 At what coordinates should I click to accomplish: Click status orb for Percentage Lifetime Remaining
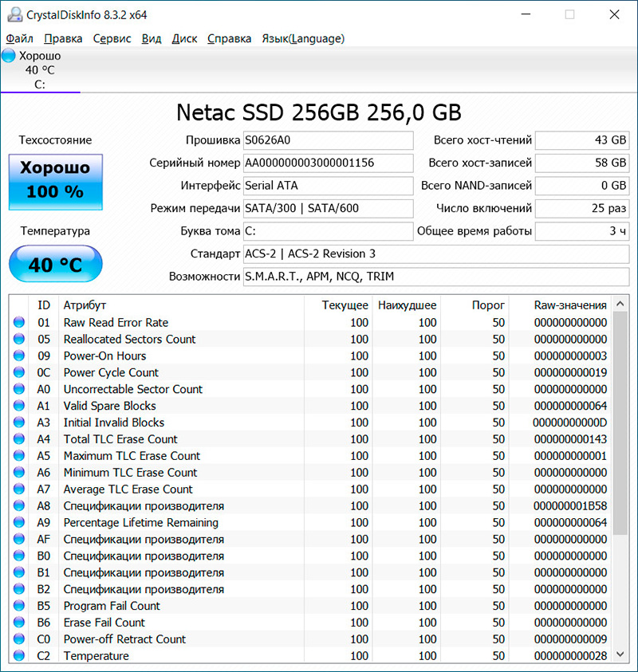pyautogui.click(x=19, y=524)
